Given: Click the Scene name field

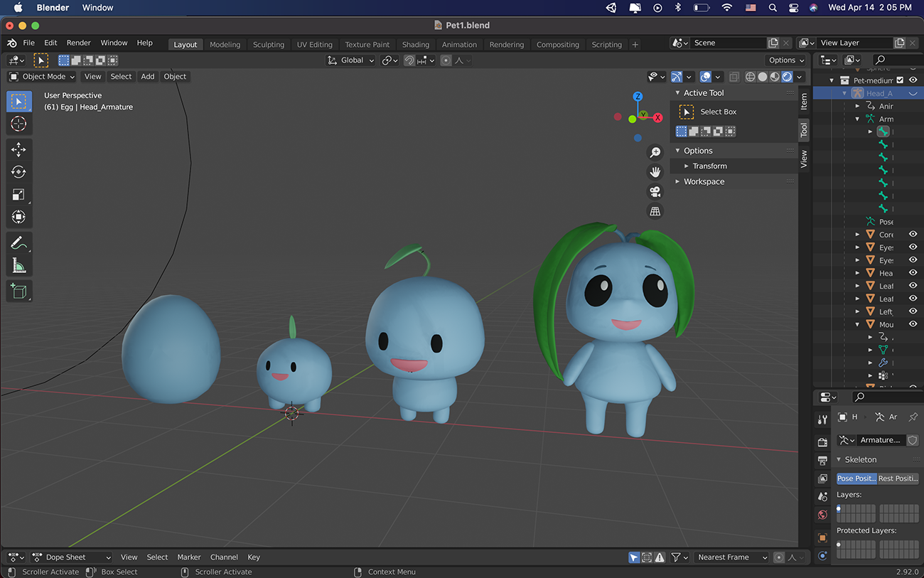Looking at the screenshot, I should click(728, 43).
